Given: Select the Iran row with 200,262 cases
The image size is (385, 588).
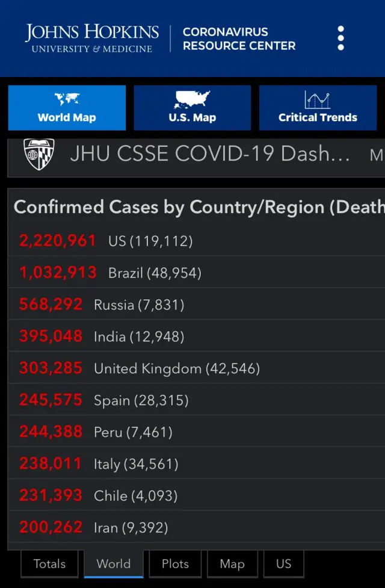Looking at the screenshot, I should pyautogui.click(x=197, y=527).
